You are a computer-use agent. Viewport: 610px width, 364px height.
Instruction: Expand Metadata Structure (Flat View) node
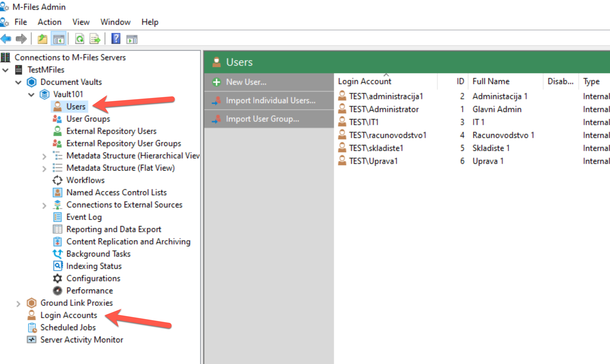pyautogui.click(x=44, y=169)
